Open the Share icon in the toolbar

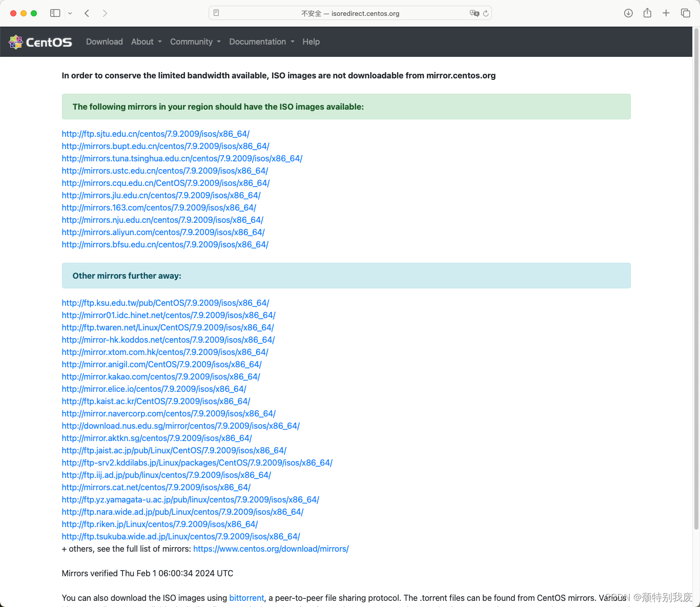[647, 13]
